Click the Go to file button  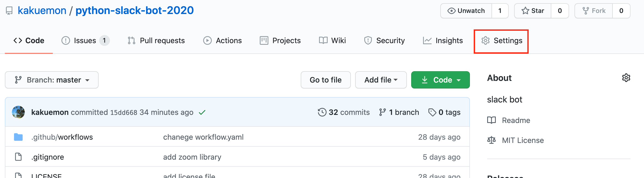[x=326, y=80]
